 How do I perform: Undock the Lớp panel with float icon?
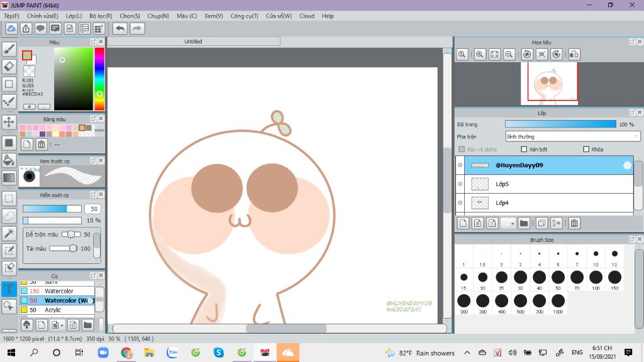click(632, 112)
